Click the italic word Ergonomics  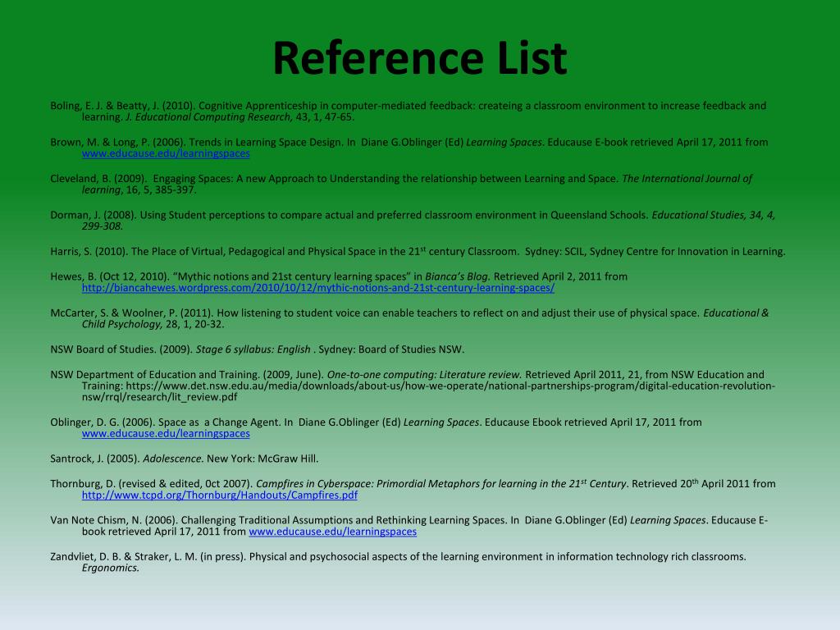tap(111, 568)
